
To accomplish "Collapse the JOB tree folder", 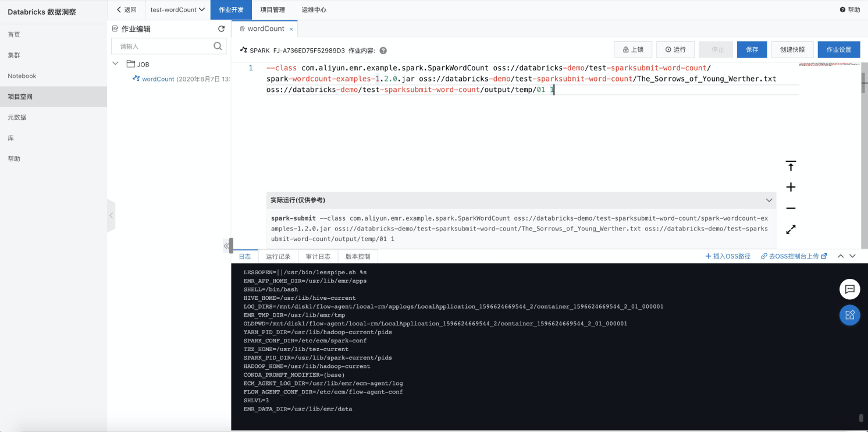I will 115,63.
